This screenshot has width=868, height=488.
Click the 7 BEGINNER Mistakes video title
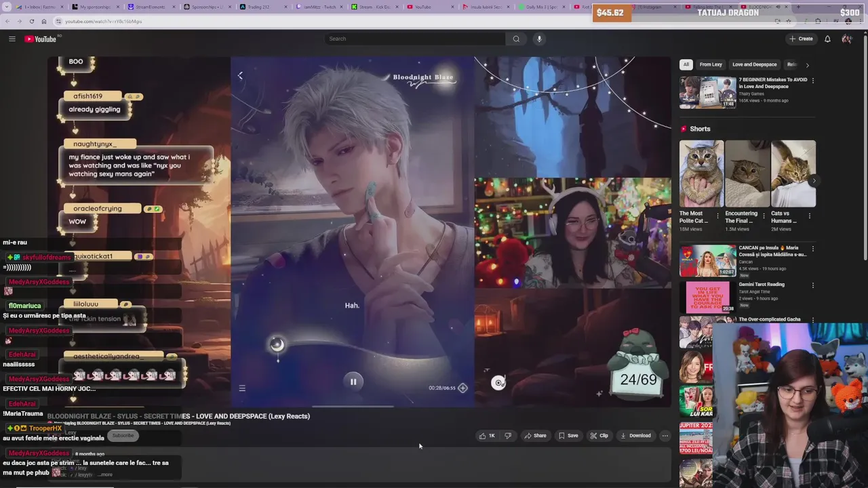(772, 83)
